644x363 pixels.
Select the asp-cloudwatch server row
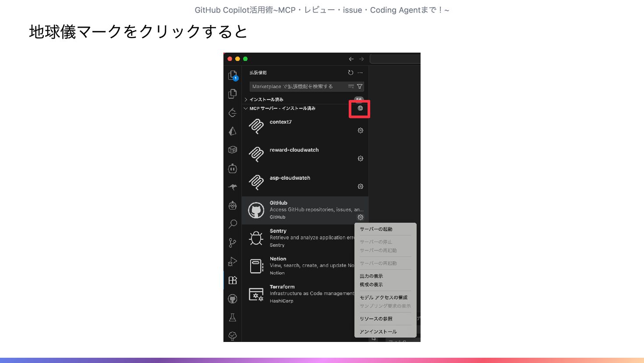click(x=305, y=182)
